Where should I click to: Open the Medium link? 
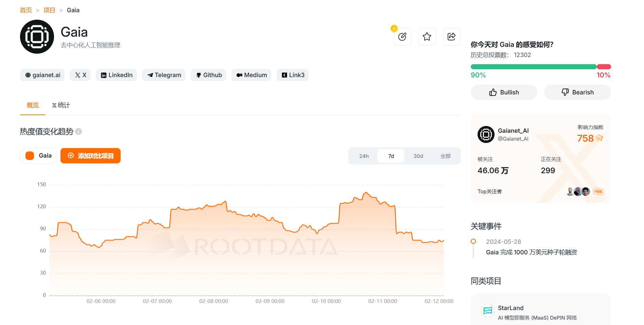click(x=251, y=75)
